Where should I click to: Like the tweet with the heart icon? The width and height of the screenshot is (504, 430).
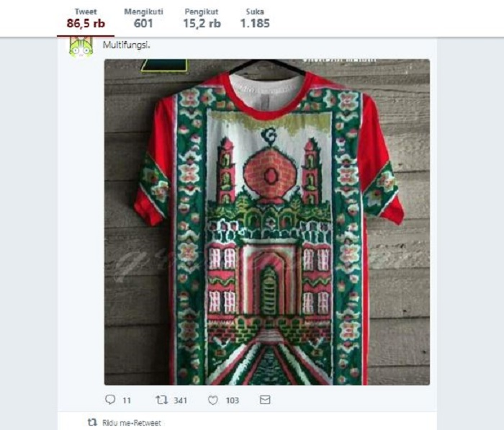pos(213,400)
